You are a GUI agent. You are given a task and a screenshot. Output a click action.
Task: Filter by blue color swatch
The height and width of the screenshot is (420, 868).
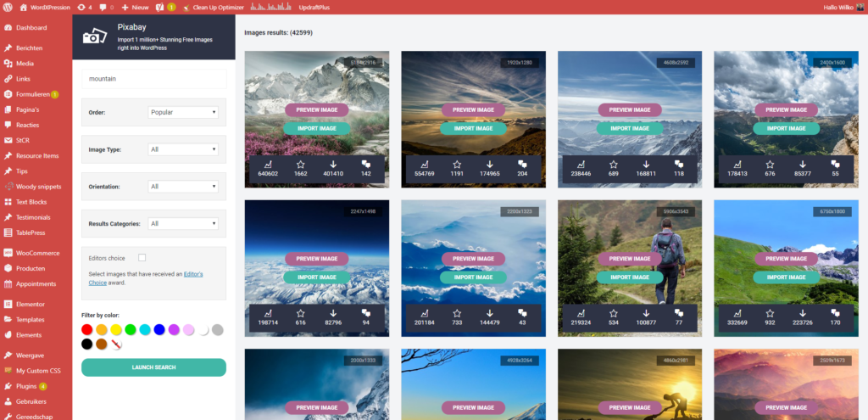159,330
